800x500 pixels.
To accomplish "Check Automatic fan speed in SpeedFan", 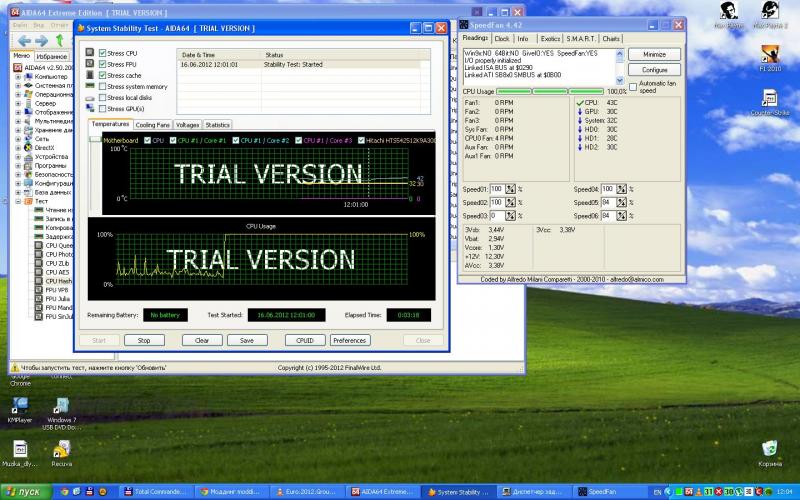I will pos(633,87).
